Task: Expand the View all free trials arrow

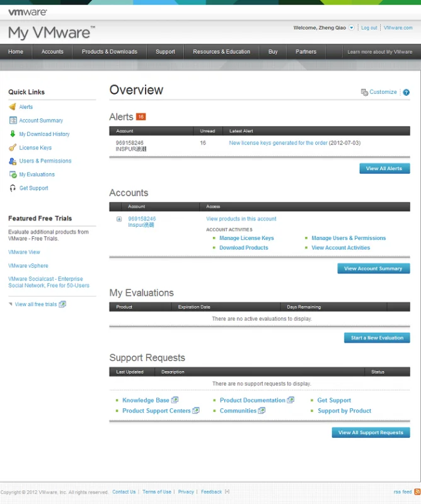Action: (x=10, y=304)
